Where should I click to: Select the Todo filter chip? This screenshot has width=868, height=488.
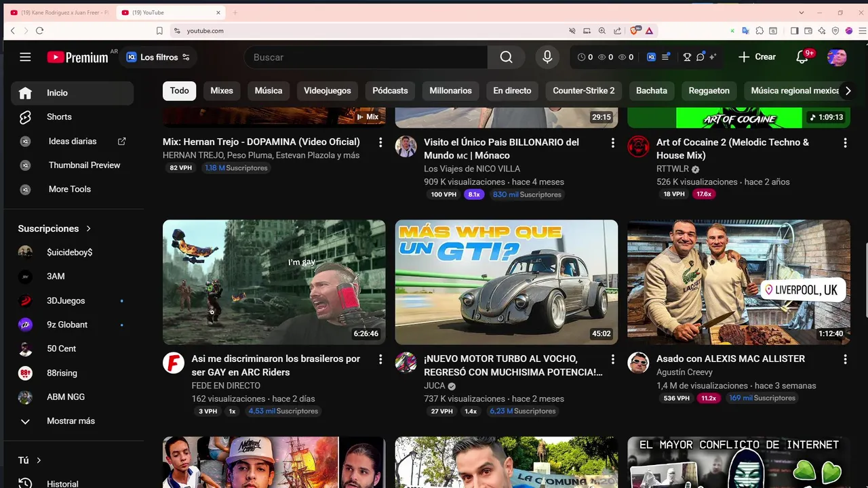(180, 91)
